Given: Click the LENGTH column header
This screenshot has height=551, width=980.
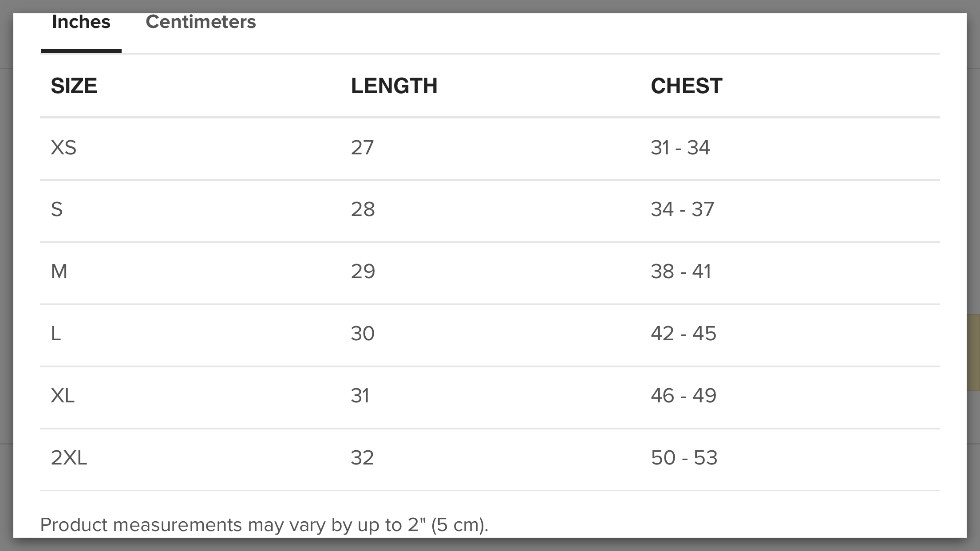Looking at the screenshot, I should 394,86.
